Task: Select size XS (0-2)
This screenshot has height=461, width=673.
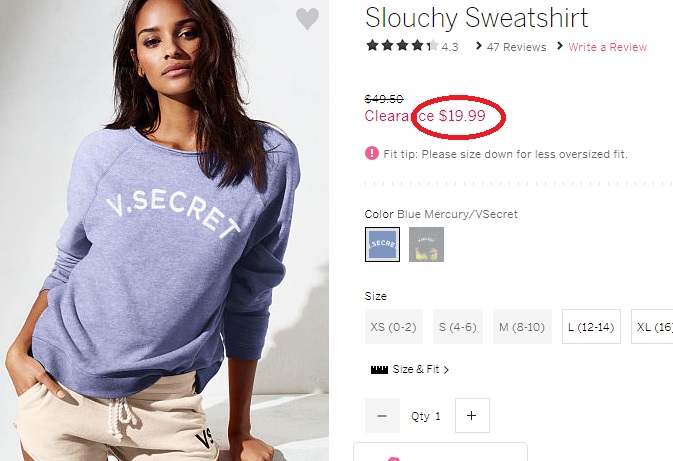Action: [394, 327]
